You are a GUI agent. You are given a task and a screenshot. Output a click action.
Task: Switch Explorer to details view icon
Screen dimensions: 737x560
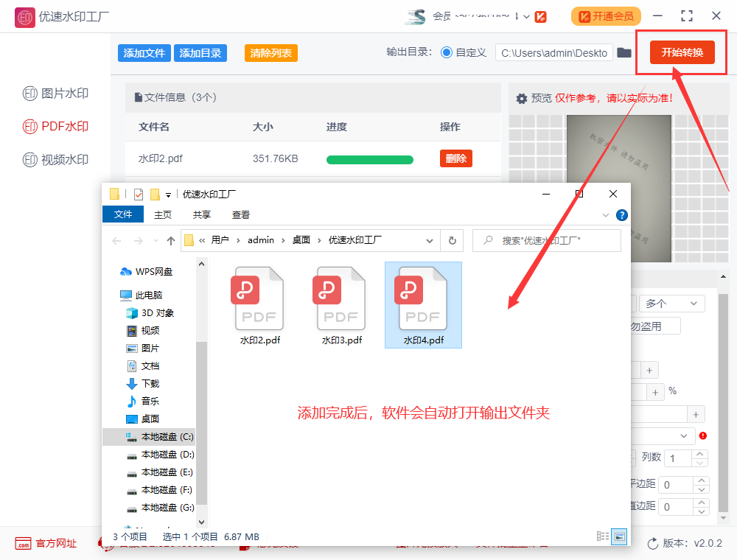tap(603, 536)
